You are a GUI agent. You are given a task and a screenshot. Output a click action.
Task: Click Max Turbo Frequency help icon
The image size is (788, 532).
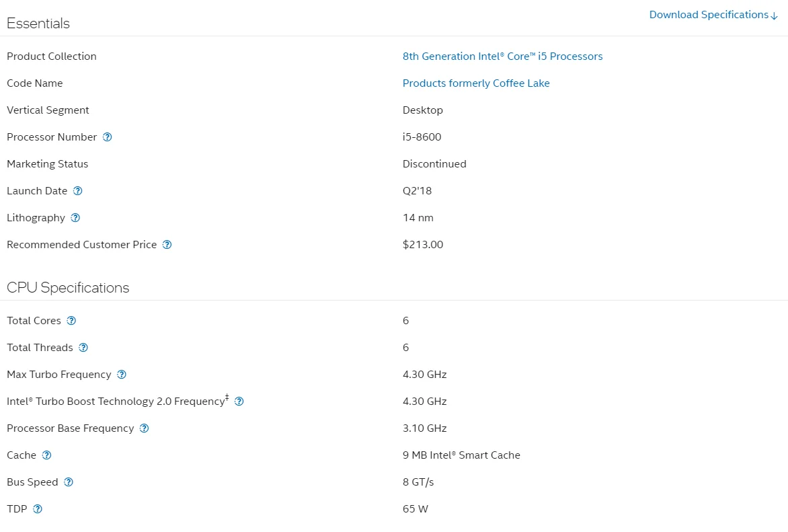click(x=122, y=375)
